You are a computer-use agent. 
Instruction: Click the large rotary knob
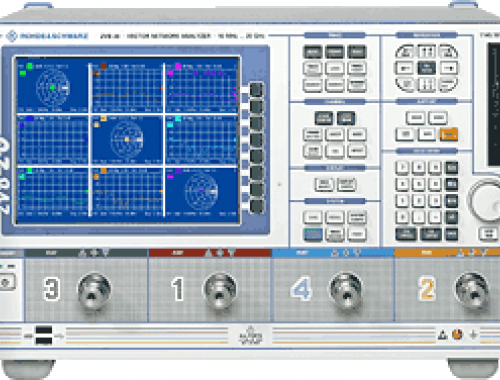pos(485,201)
